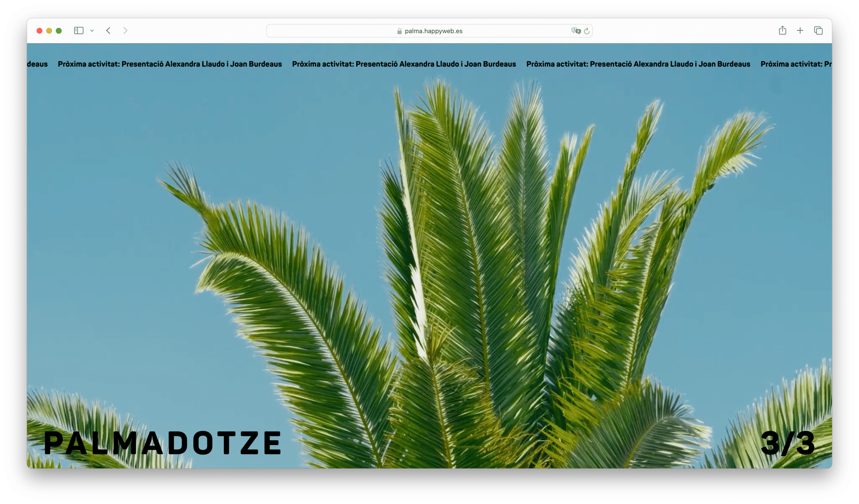This screenshot has width=859, height=504.
Task: Click the 3/3 slide counter
Action: click(788, 443)
